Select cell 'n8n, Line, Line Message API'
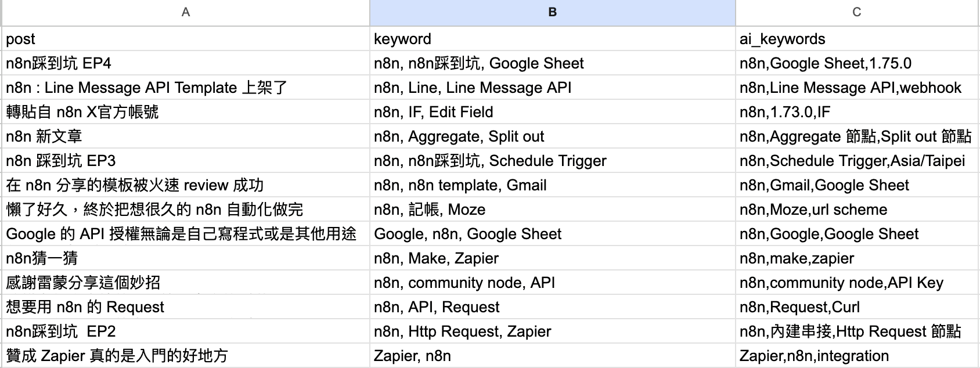Image resolution: width=980 pixels, height=368 pixels. [x=552, y=88]
